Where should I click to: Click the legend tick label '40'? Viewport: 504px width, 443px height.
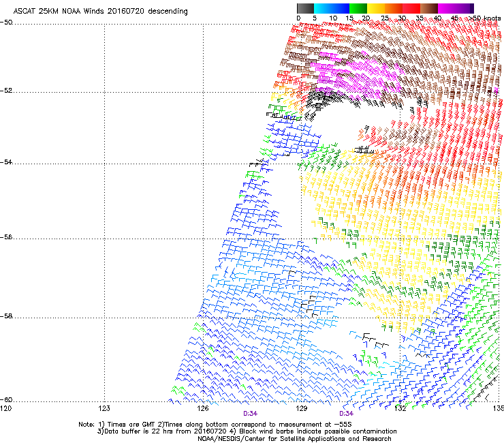point(437,18)
